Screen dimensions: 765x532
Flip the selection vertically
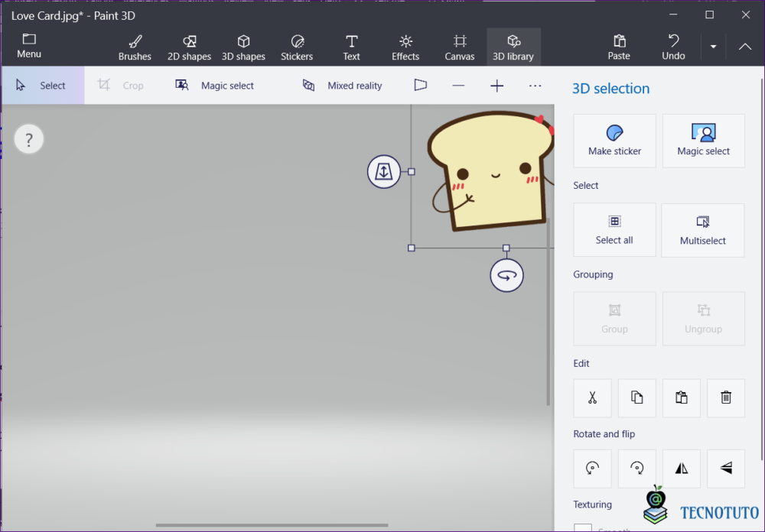(726, 469)
